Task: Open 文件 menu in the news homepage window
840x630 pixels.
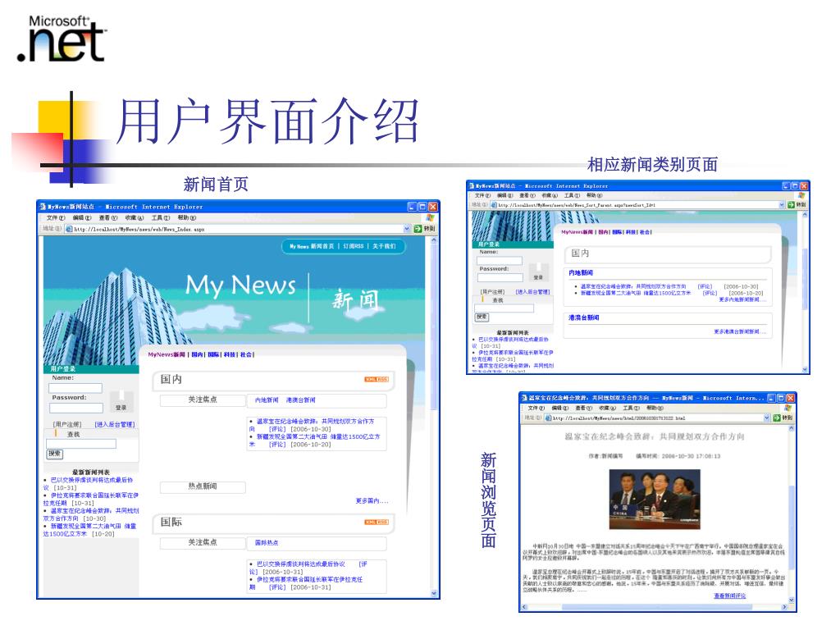Action: point(55,218)
